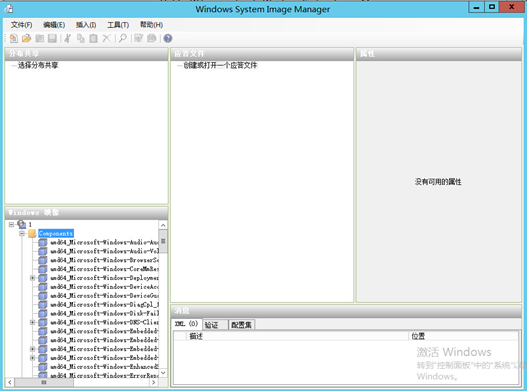This screenshot has width=527, height=391.
Task: Click the Close Answer File toolbar icon
Action: (x=39, y=38)
